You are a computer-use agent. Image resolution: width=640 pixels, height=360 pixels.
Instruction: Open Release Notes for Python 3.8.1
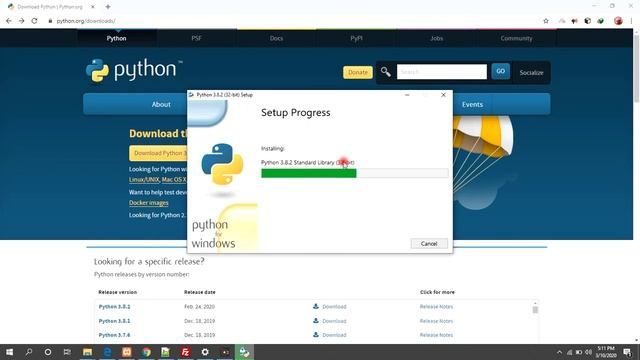pos(436,321)
